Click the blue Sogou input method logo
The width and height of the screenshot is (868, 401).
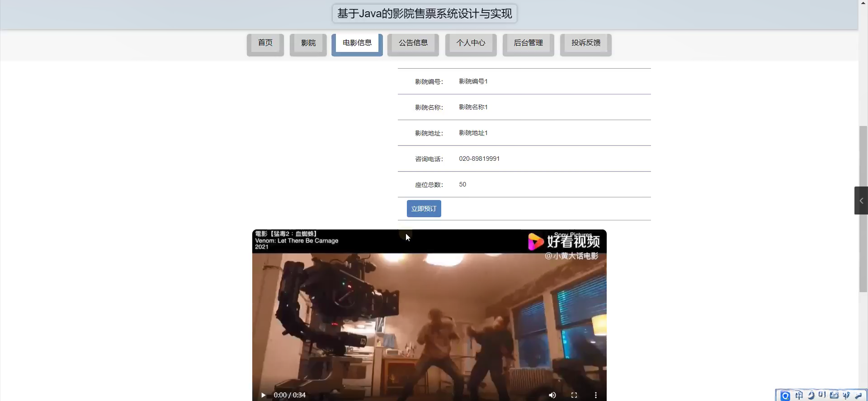pyautogui.click(x=786, y=396)
